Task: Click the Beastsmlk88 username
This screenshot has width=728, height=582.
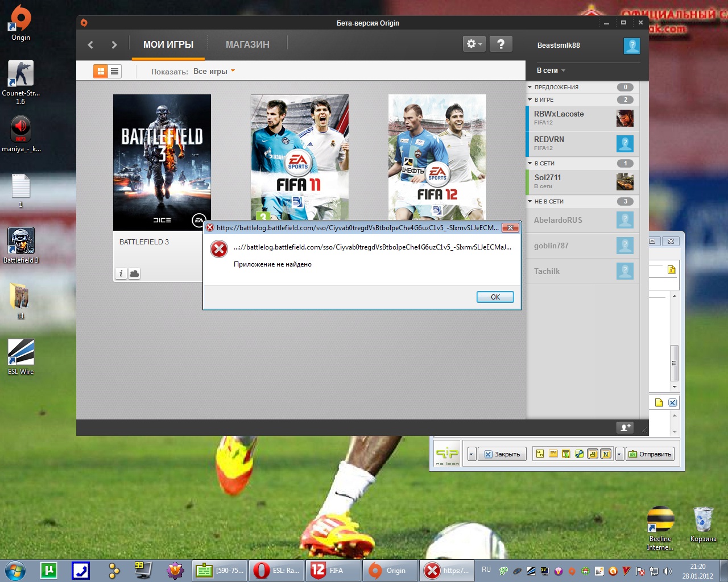Action: (x=559, y=45)
